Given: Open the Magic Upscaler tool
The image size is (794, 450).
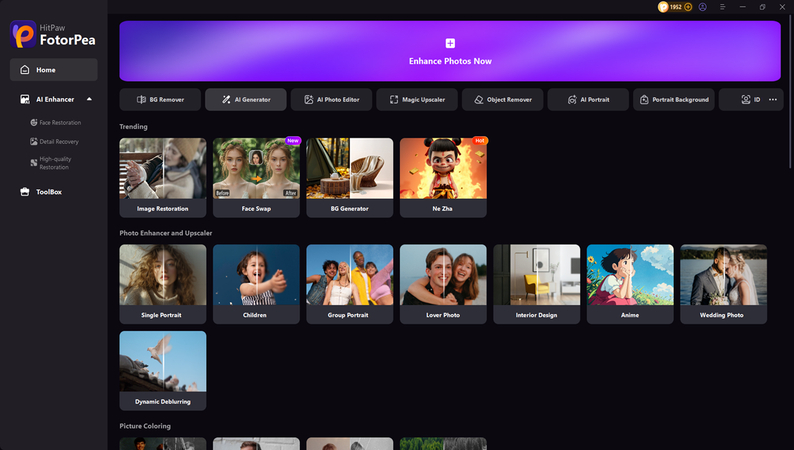Looking at the screenshot, I should click(417, 100).
